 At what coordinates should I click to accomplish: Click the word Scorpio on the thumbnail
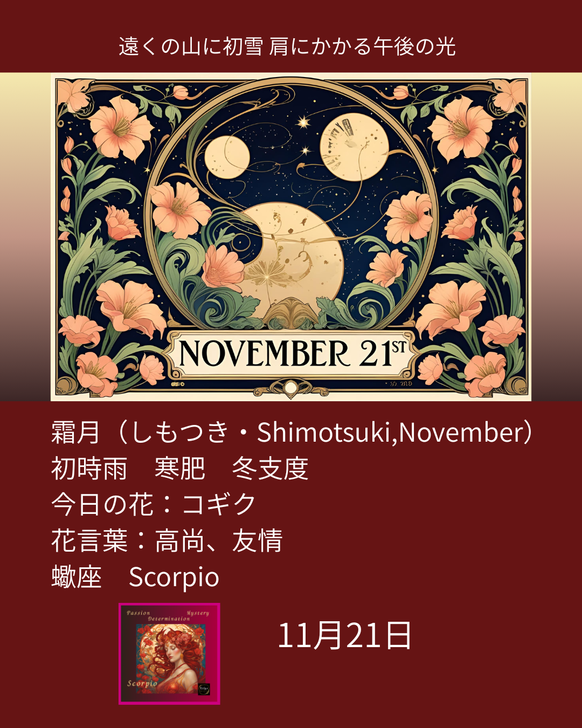[142, 683]
